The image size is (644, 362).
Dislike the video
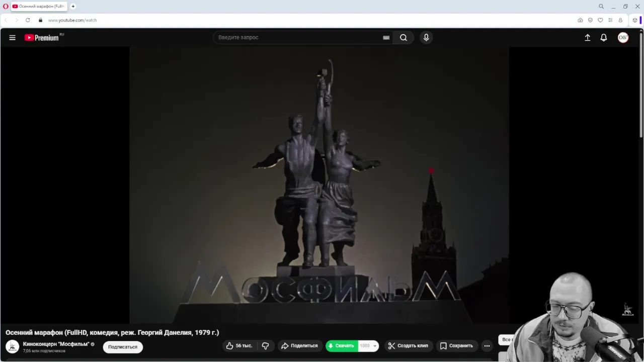pyautogui.click(x=265, y=346)
